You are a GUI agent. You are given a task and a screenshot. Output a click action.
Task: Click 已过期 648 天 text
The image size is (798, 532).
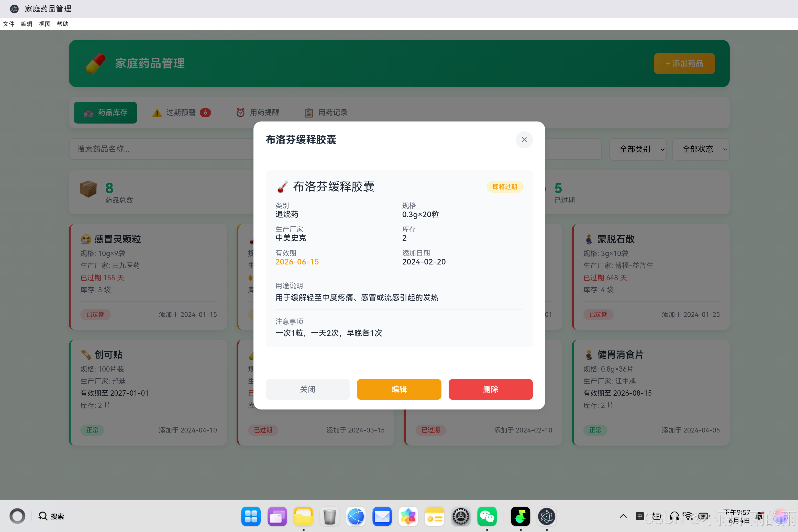pos(605,278)
